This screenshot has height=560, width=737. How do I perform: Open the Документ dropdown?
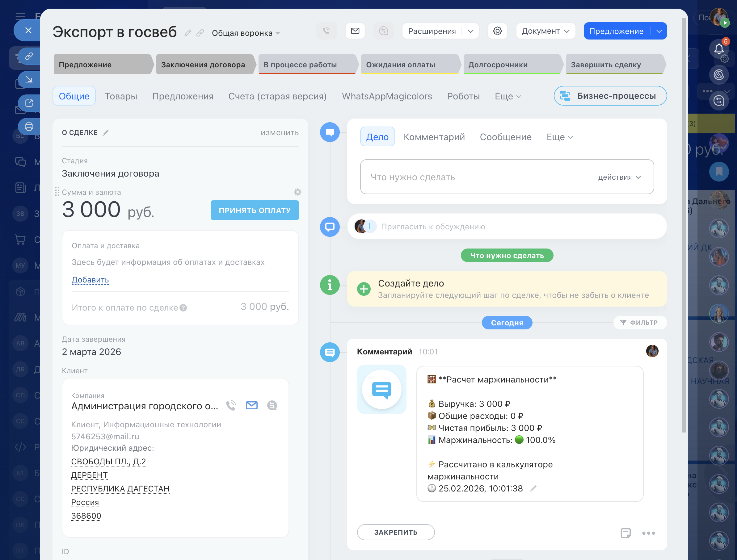coord(545,31)
